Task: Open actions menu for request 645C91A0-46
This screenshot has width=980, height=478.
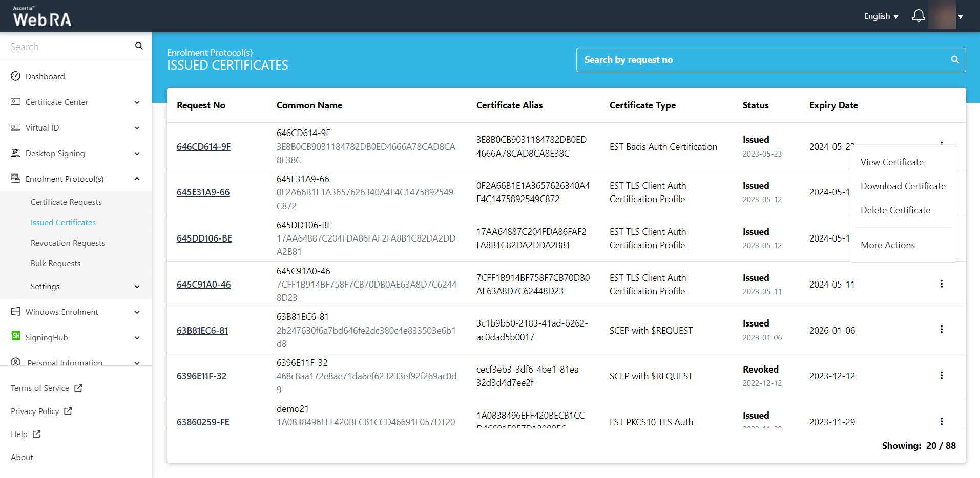Action: (941, 284)
